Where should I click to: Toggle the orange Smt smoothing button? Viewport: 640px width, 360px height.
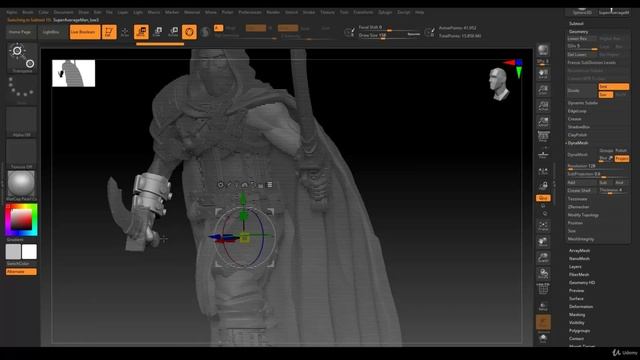pos(613,87)
